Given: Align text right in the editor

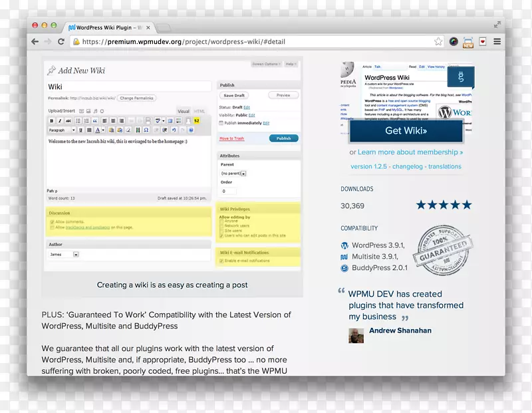Looking at the screenshot, I should pyautogui.click(x=122, y=121).
